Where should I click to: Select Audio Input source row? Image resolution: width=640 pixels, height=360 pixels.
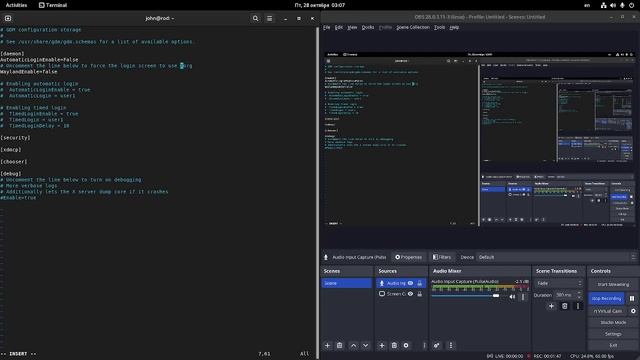point(401,283)
